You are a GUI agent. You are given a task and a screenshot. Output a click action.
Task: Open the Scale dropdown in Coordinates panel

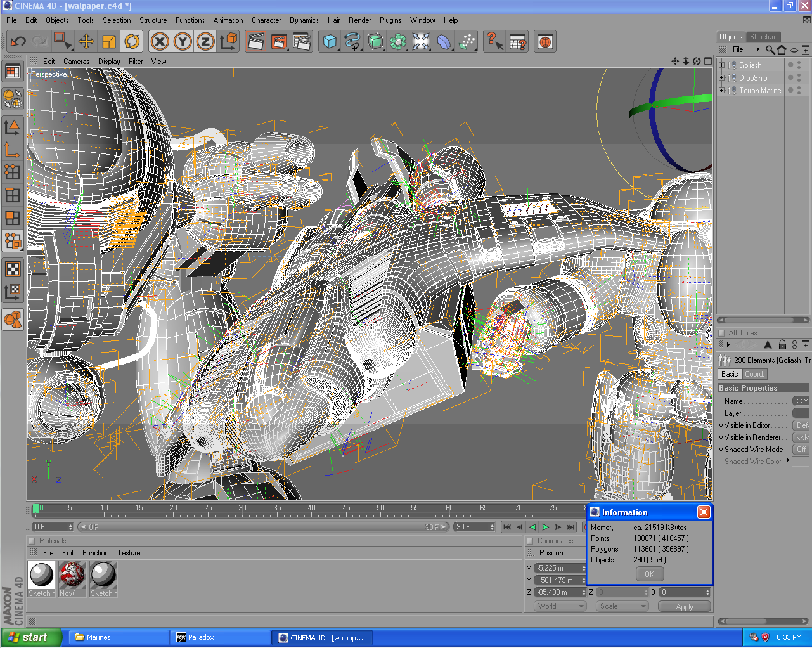(622, 606)
